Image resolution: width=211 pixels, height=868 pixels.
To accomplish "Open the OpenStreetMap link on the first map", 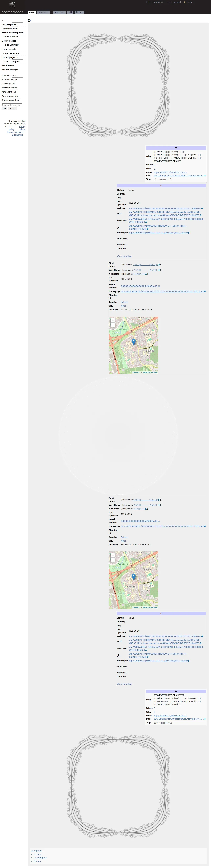I will pyautogui.click(x=150, y=372).
